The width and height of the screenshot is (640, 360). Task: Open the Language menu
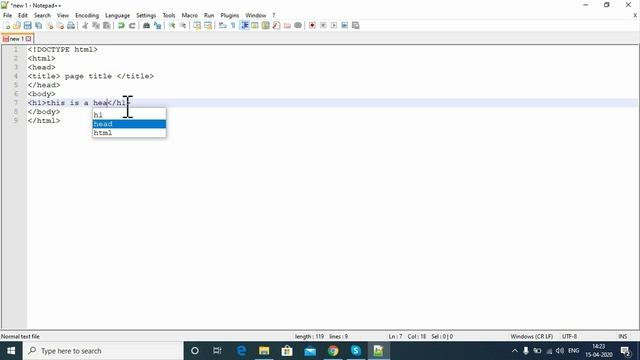[x=118, y=15]
